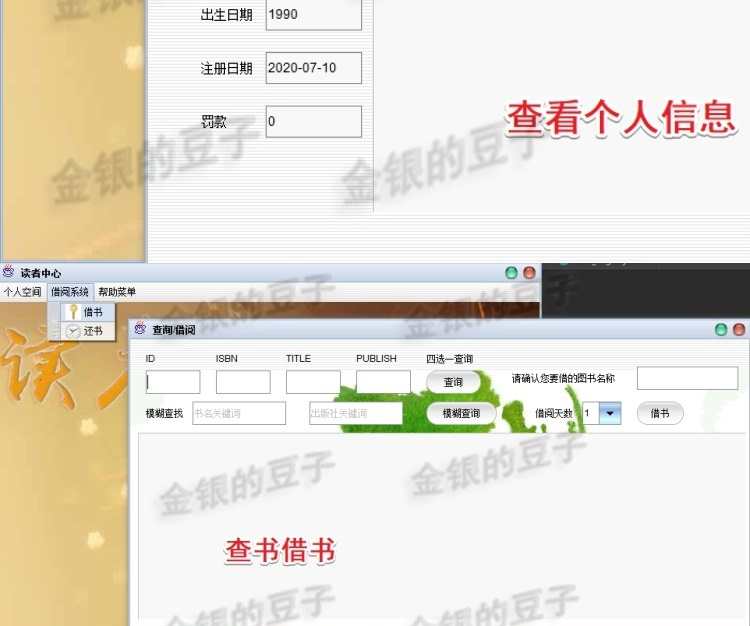Choose 借书 from the dropdown menu

(x=88, y=312)
